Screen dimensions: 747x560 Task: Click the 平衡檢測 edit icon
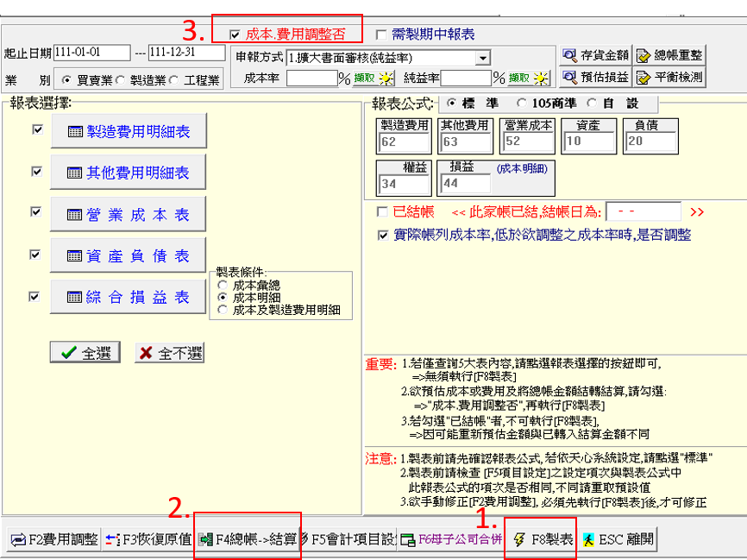(643, 77)
